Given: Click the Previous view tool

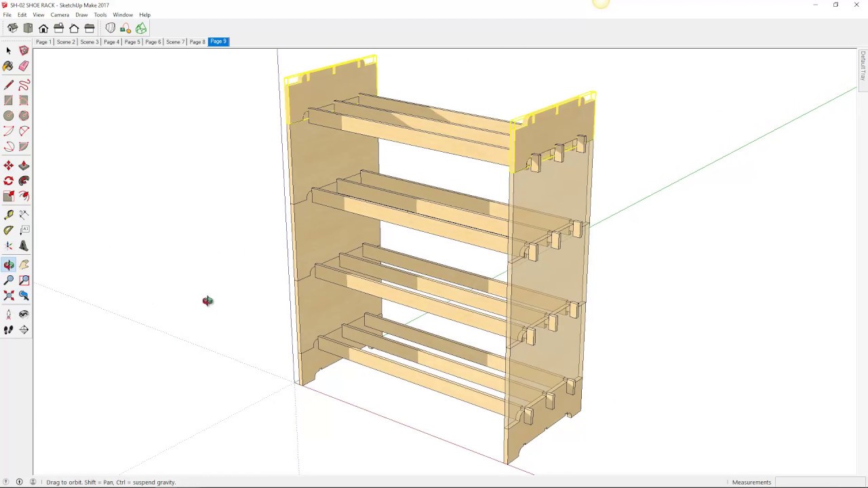Looking at the screenshot, I should point(24,296).
